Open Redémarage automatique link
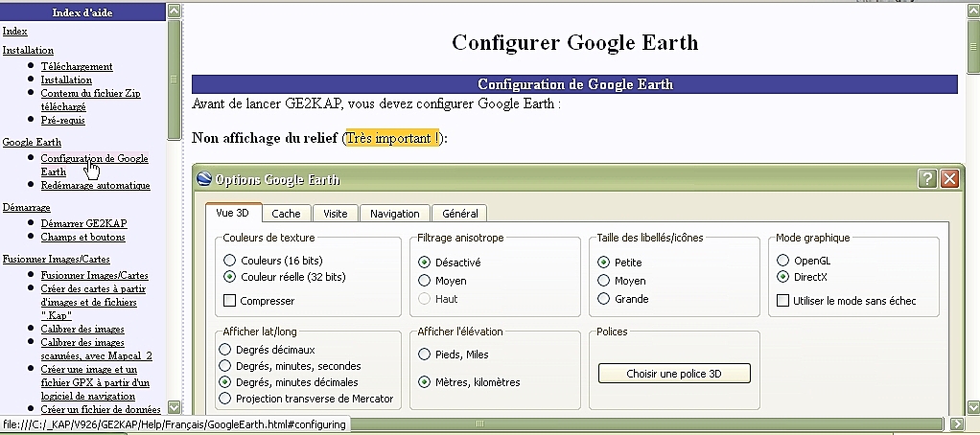The image size is (980, 435). 96,185
